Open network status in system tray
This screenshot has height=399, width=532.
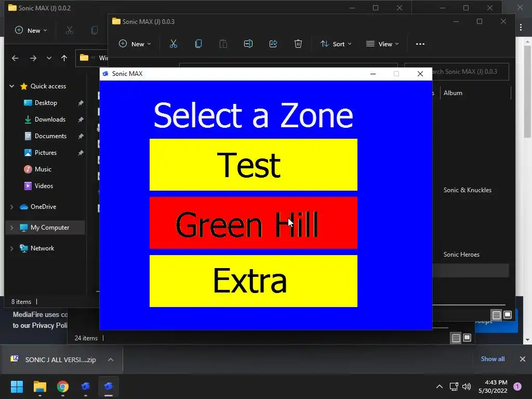[x=454, y=387]
